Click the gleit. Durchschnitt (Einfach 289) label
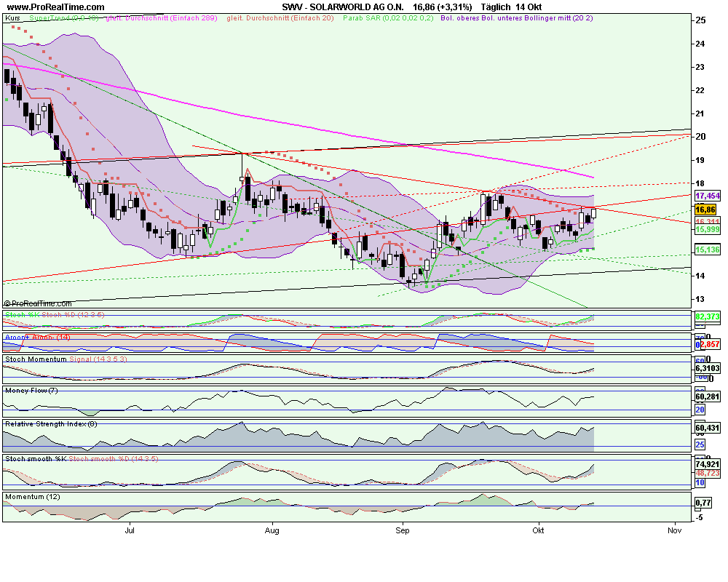The width and height of the screenshot is (728, 582). tap(162, 18)
